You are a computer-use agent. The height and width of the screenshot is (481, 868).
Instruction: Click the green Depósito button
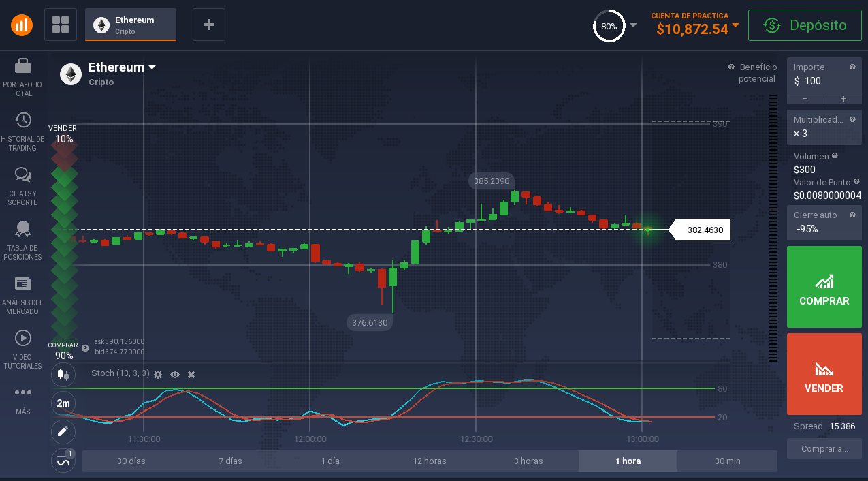pyautogui.click(x=805, y=25)
